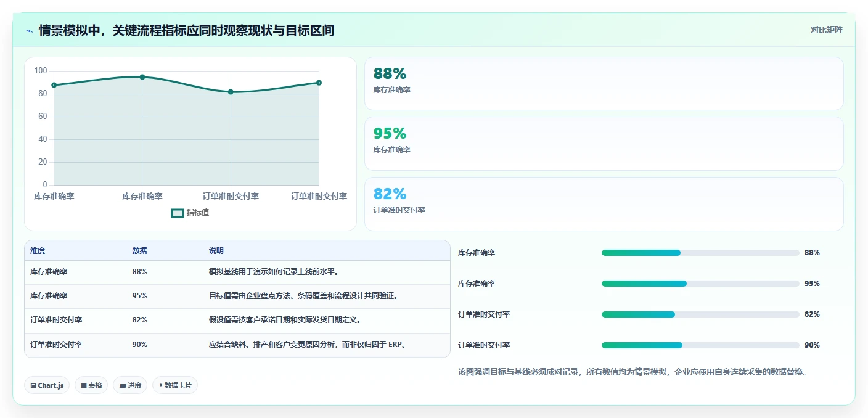Click the 88% value beside the progress bar
The height and width of the screenshot is (418, 868).
812,253
